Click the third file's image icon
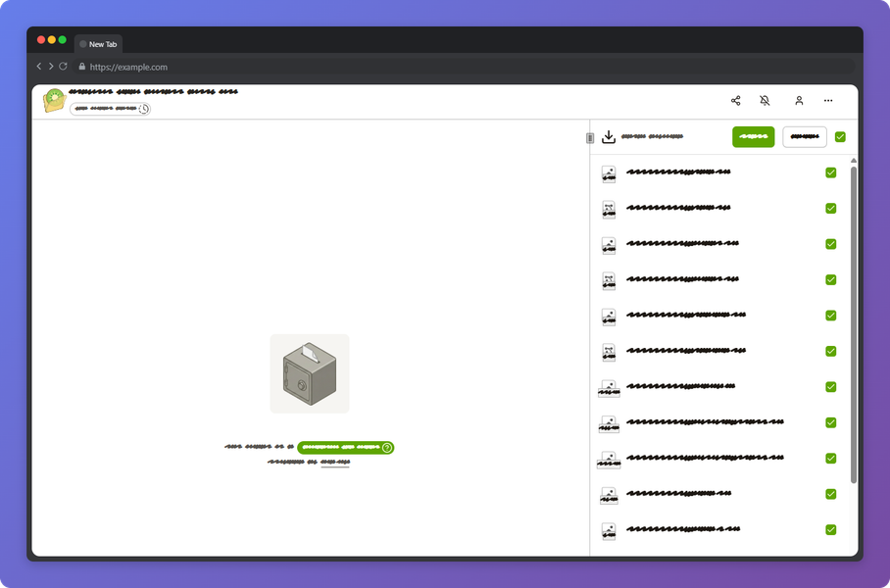 pos(609,245)
